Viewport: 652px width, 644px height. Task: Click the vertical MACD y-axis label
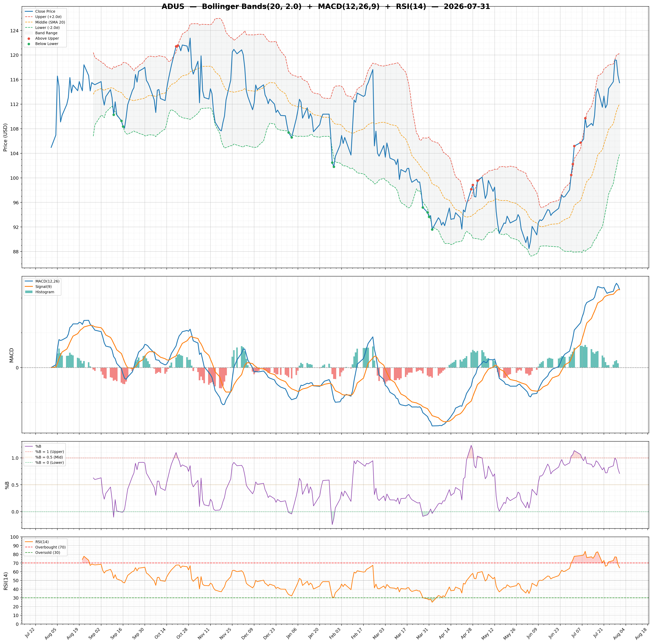click(11, 355)
